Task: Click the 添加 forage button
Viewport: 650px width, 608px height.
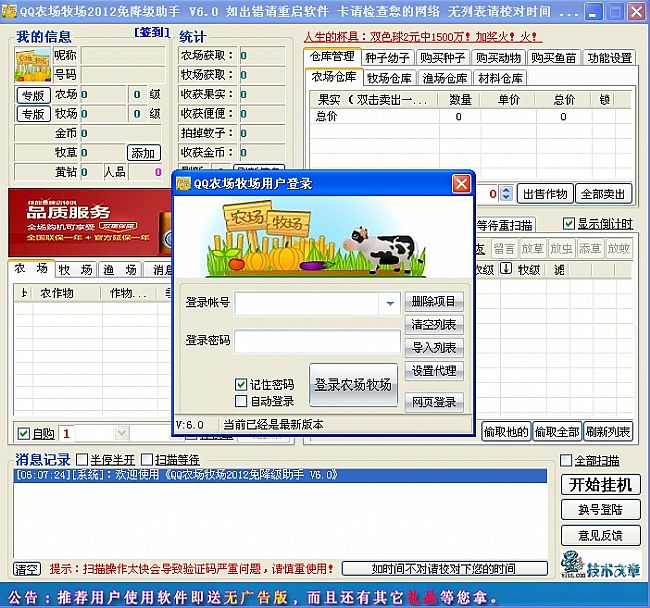Action: coord(143,153)
